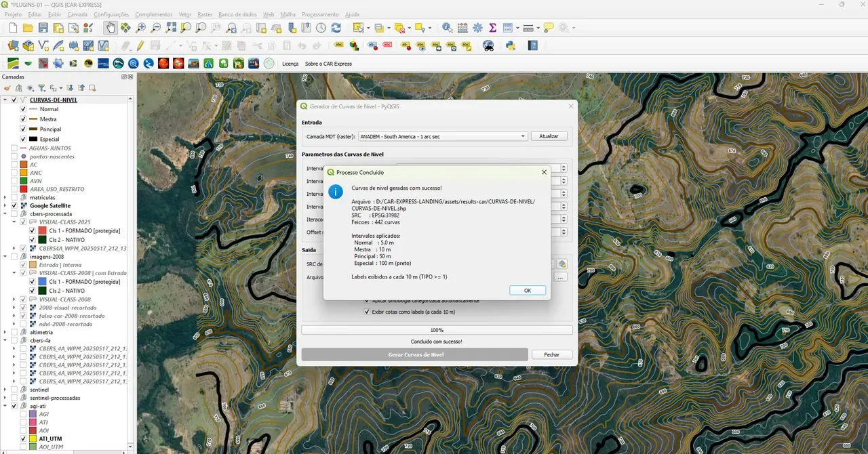Save the project with the floppy disk icon
Image resolution: width=868 pixels, height=454 pixels.
point(43,28)
